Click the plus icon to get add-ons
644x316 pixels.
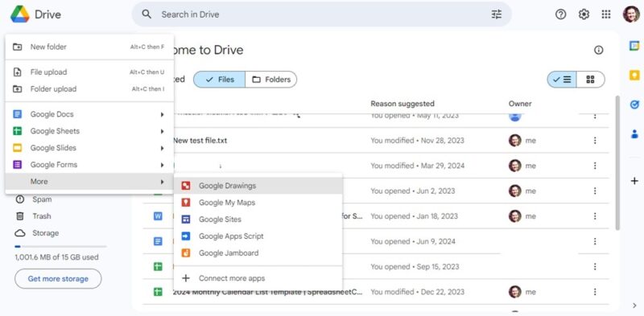click(x=634, y=181)
